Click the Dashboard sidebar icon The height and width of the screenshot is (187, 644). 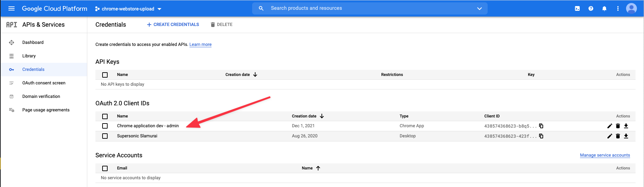click(12, 43)
